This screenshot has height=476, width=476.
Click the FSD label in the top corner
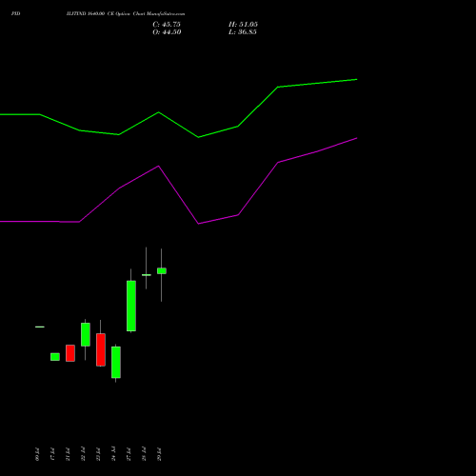click(15, 14)
